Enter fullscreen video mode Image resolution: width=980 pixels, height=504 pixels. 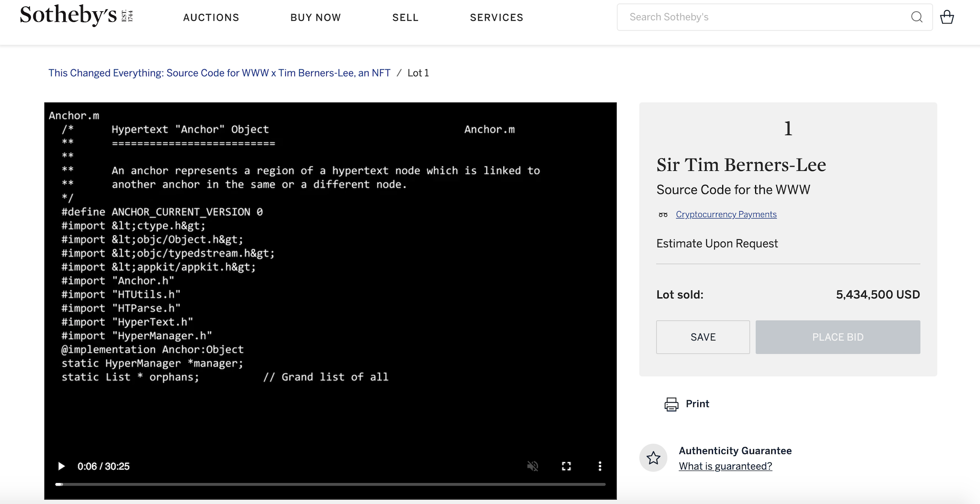(566, 466)
